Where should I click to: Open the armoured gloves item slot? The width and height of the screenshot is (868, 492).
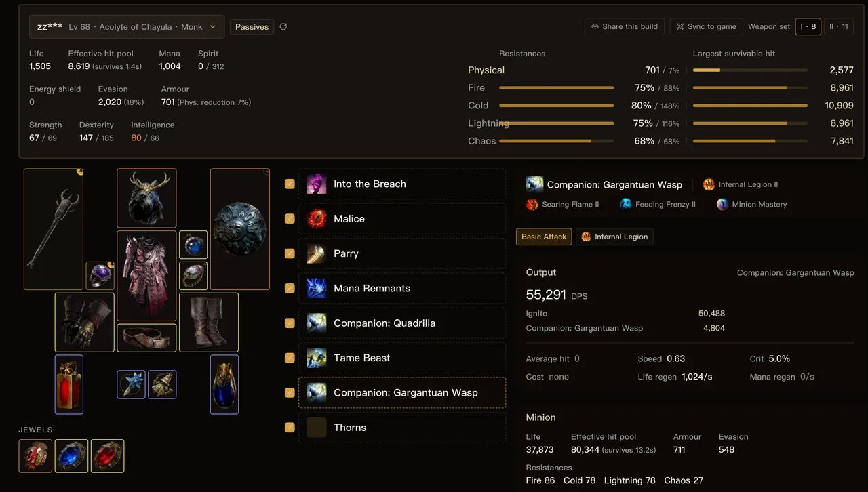pos(85,323)
